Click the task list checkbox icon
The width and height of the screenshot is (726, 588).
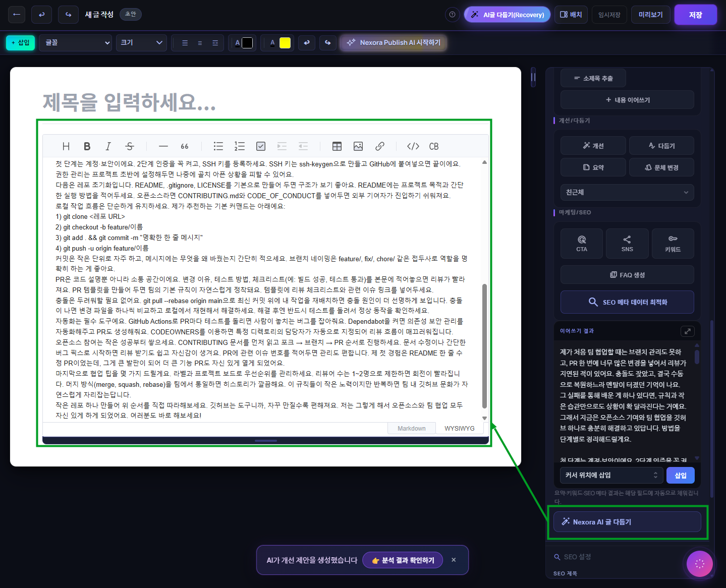click(261, 146)
